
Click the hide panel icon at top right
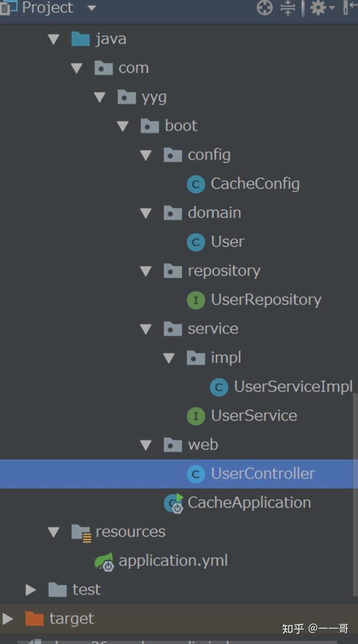pos(350,7)
